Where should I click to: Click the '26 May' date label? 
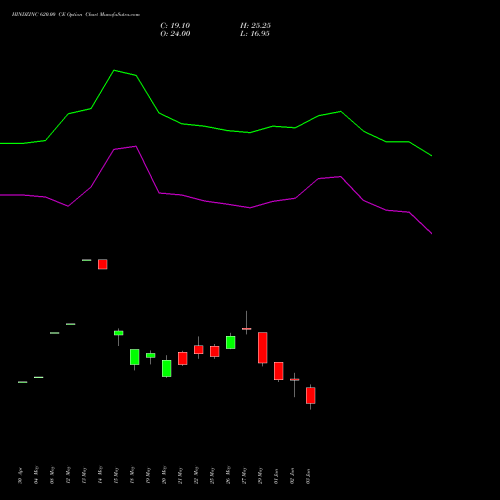(x=228, y=475)
